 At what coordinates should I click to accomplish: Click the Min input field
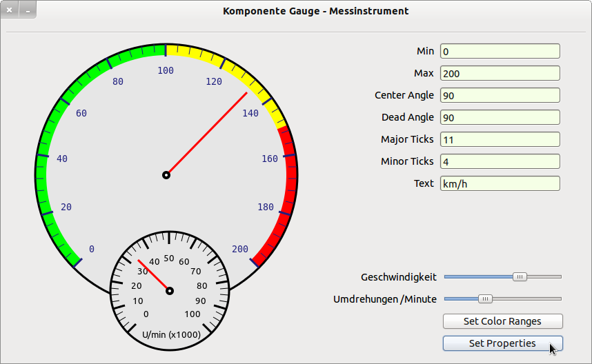coord(500,51)
